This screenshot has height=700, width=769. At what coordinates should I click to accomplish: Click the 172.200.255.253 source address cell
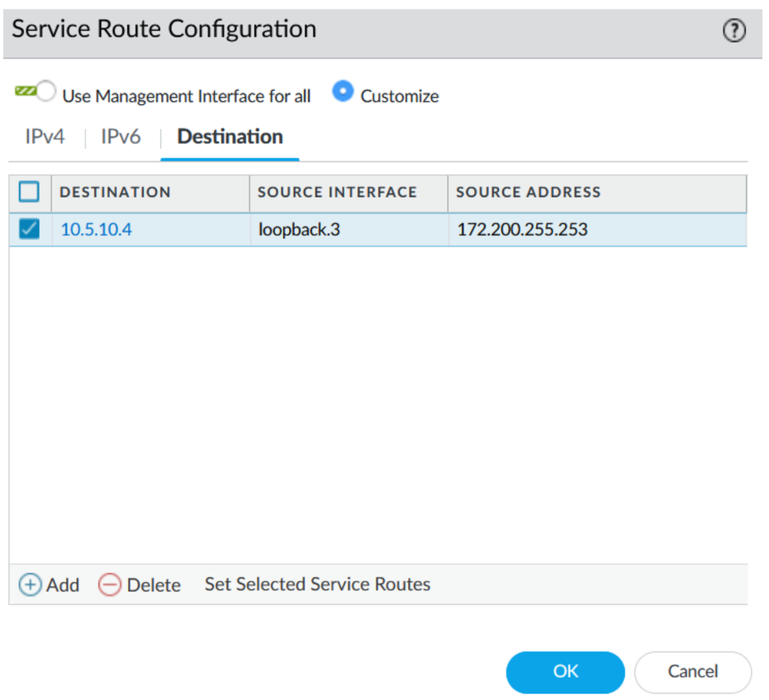tap(523, 229)
